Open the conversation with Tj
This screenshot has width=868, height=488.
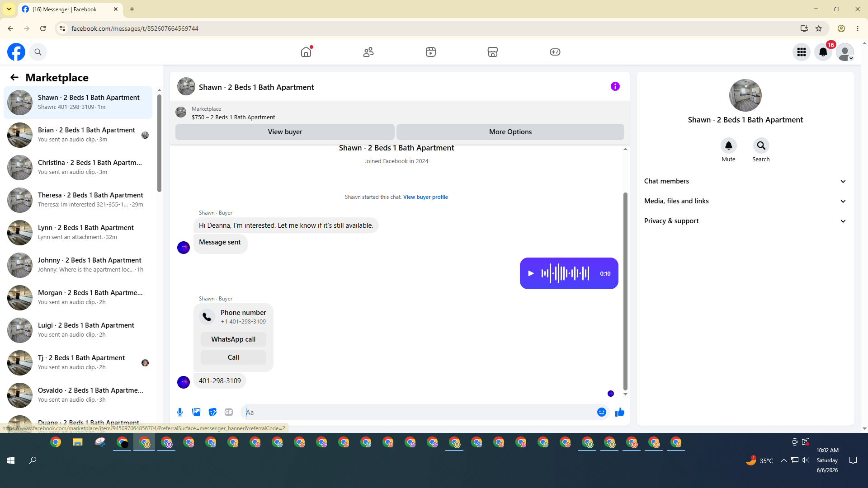pos(78,362)
